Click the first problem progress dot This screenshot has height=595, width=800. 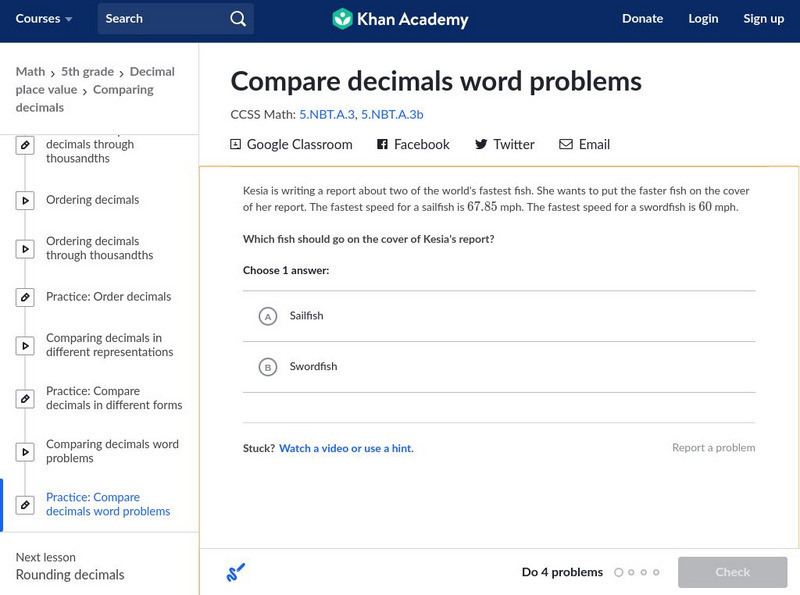[619, 573]
